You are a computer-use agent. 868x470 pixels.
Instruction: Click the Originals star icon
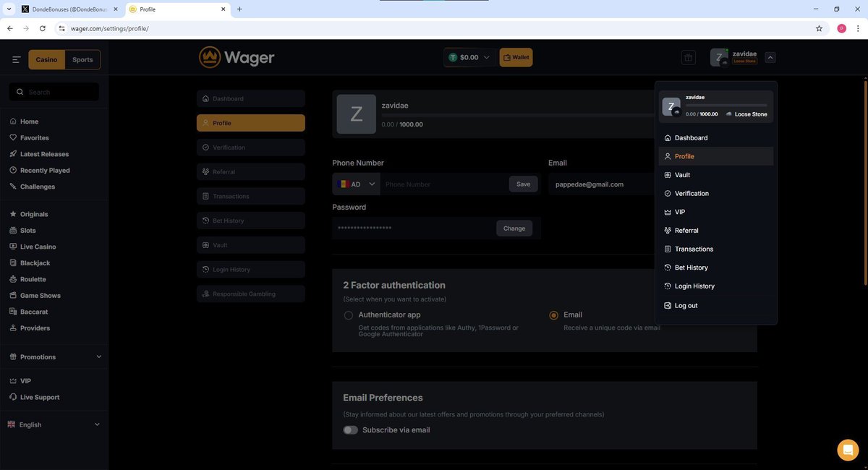pyautogui.click(x=13, y=214)
